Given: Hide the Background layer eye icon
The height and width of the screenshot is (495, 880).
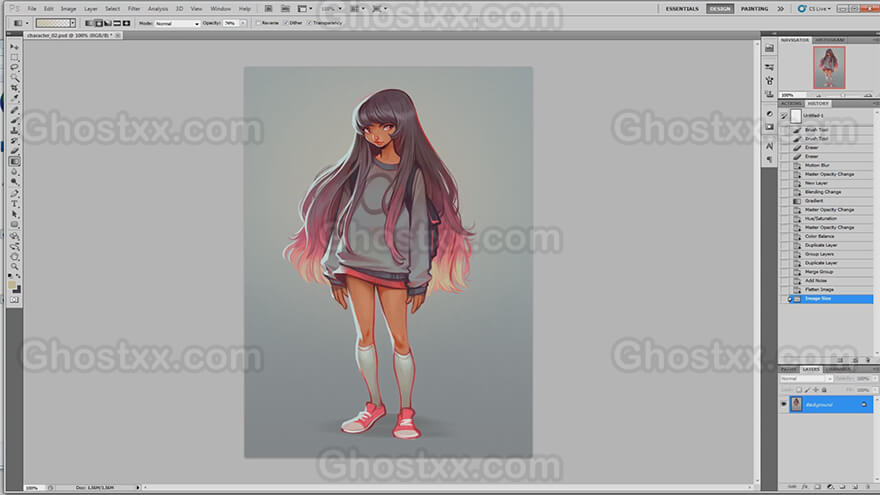Looking at the screenshot, I should click(783, 404).
